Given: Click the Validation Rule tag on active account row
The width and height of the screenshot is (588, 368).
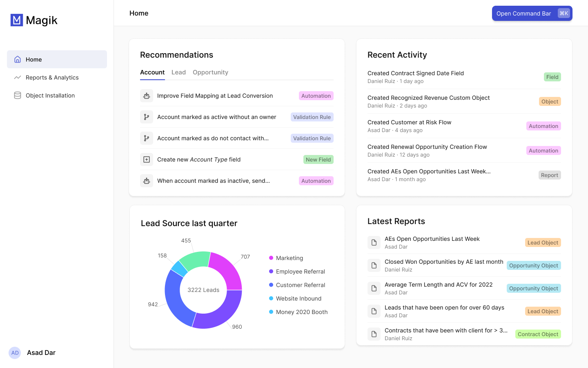Looking at the screenshot, I should coord(312,117).
